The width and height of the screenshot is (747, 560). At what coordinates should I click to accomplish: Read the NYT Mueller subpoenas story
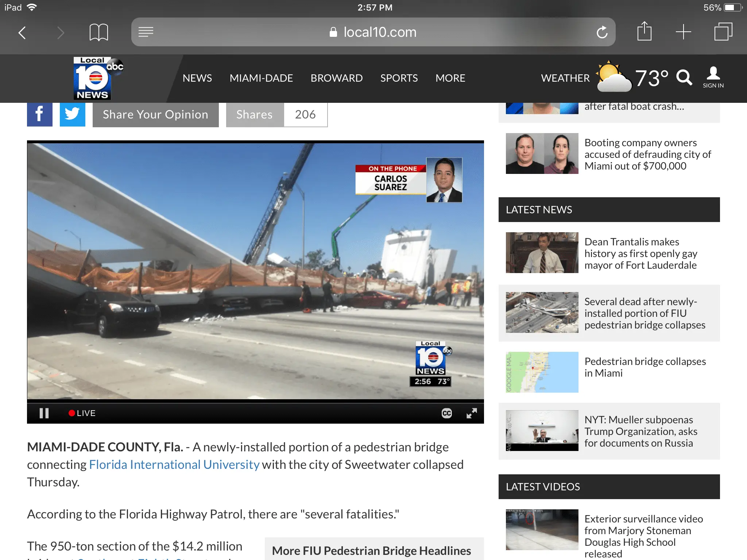tap(641, 431)
